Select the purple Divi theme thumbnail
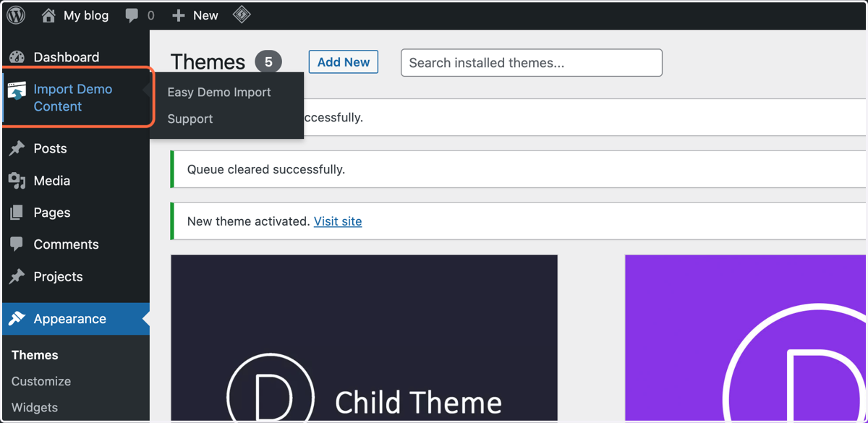 pos(745,338)
